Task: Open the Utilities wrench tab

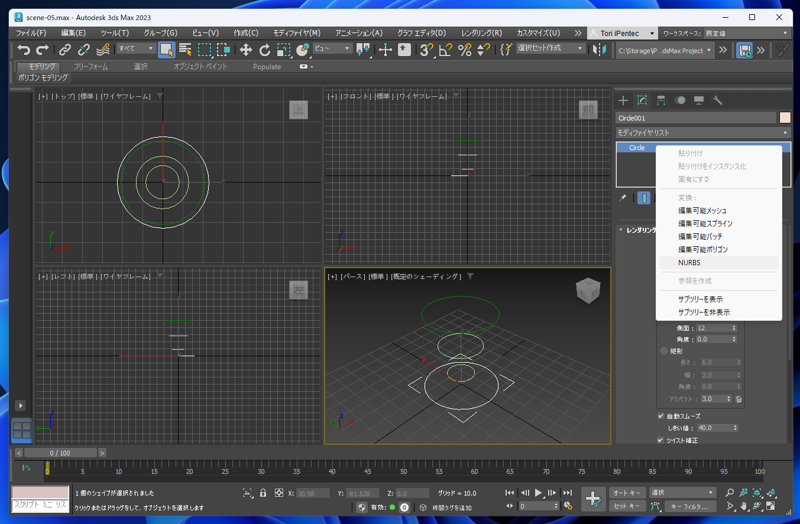Action: [717, 100]
